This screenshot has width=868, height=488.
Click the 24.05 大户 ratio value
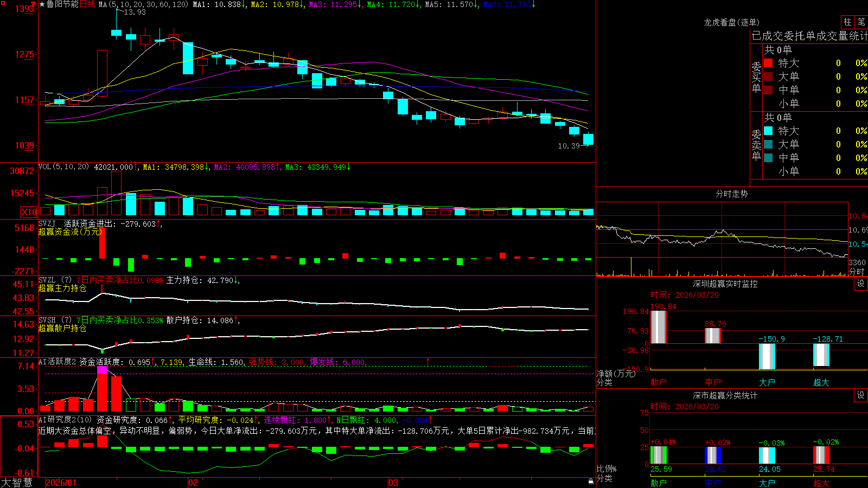tap(770, 469)
